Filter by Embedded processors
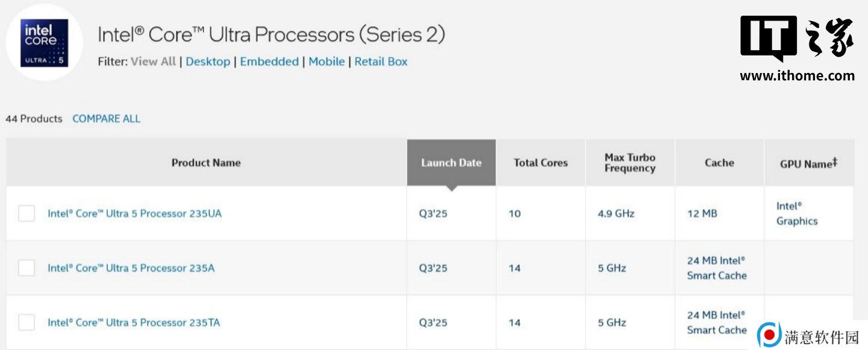The image size is (868, 350). (269, 62)
